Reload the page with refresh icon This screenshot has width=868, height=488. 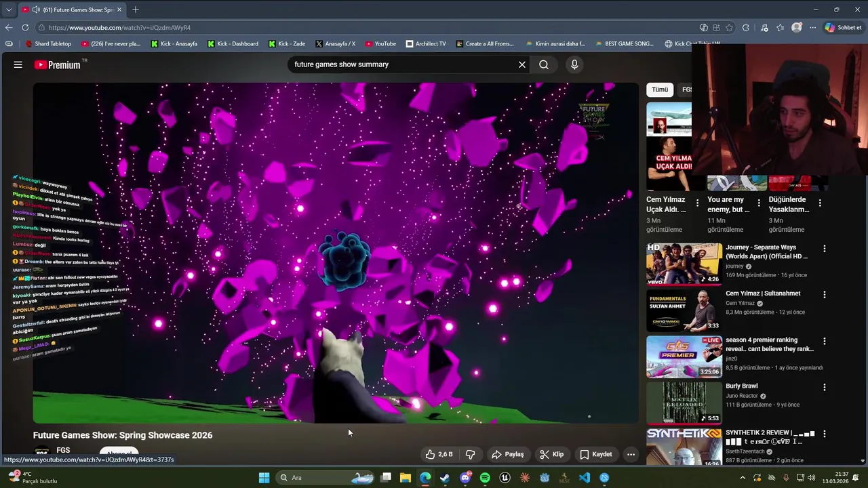tap(25, 28)
